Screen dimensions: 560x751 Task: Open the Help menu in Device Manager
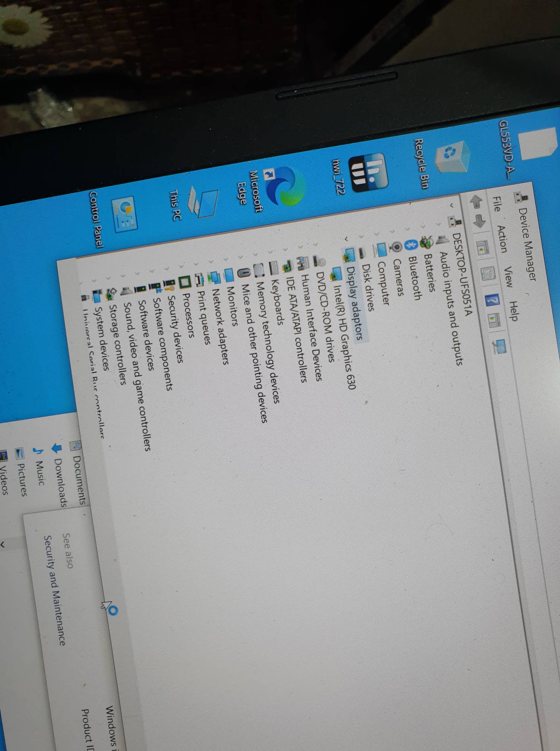coord(514,311)
